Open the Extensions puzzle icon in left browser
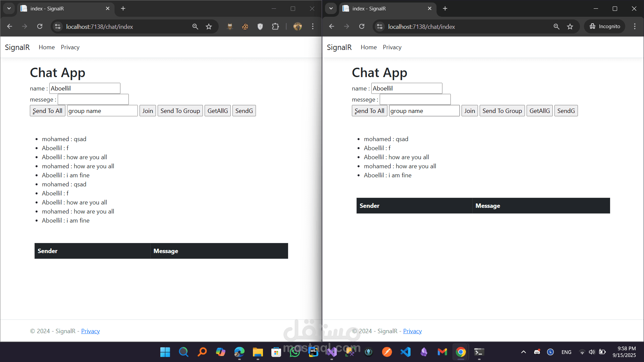Viewport: 644px width, 362px height. pos(275,26)
